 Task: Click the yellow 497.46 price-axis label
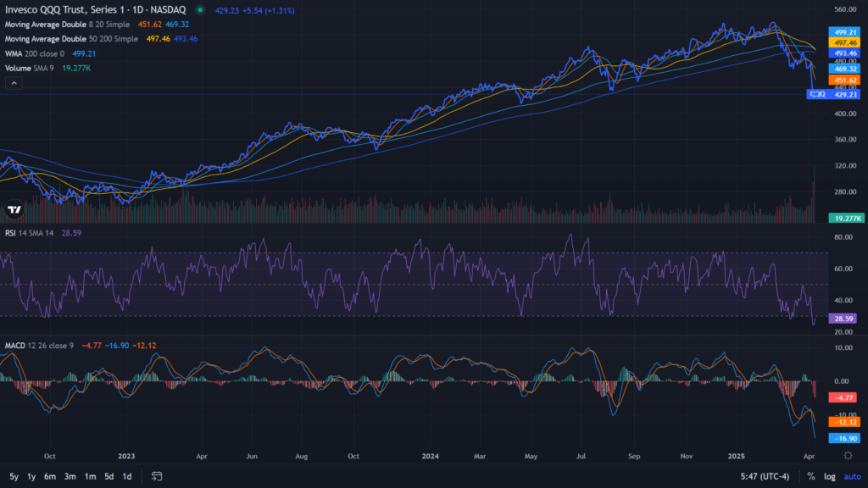click(845, 42)
